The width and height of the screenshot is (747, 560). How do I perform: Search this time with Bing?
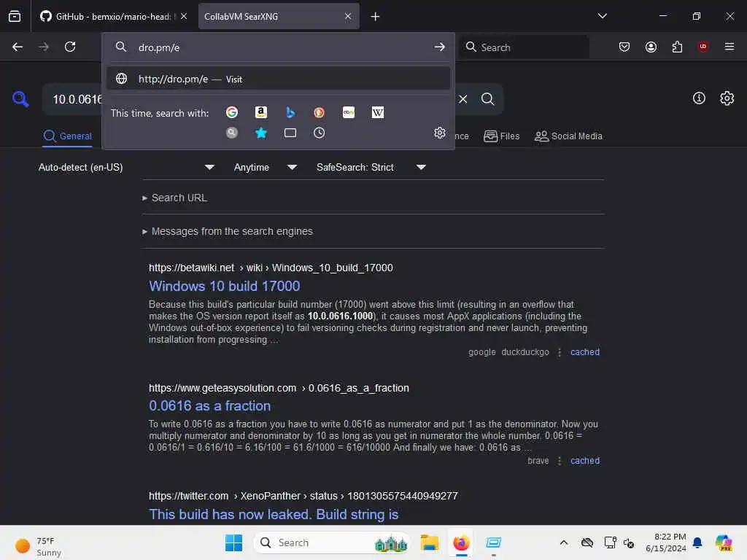[290, 112]
